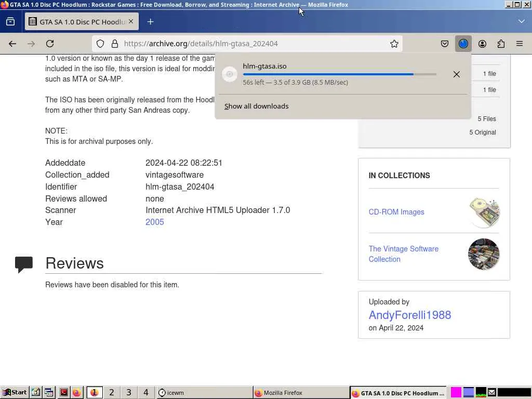Open The Vintage Software Collection link

coord(403,254)
